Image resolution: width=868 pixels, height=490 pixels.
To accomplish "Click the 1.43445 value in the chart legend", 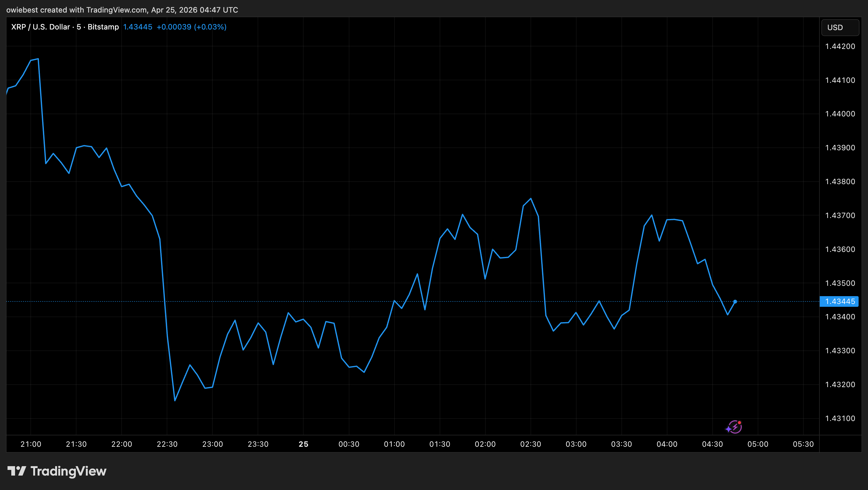I will [138, 27].
